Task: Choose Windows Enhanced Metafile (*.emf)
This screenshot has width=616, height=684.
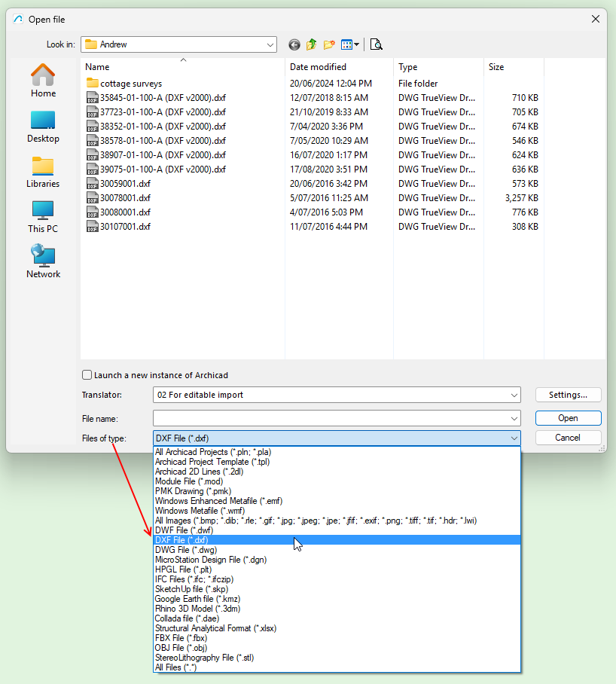Action: (x=337, y=501)
